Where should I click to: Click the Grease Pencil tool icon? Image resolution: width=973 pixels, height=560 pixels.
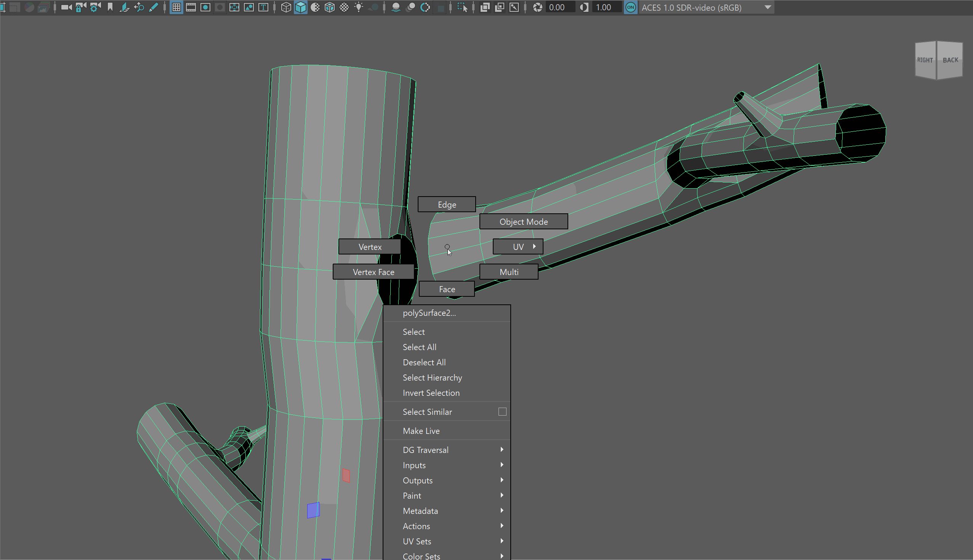click(x=154, y=7)
